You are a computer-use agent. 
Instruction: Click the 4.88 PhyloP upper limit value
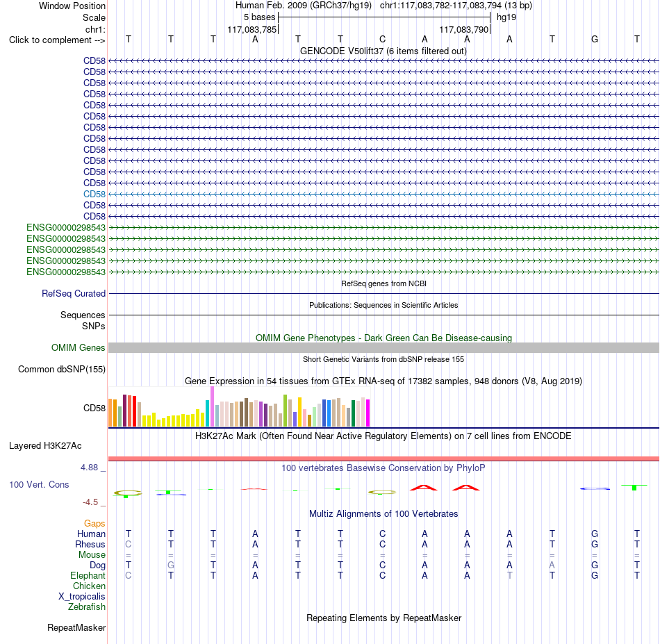click(x=89, y=468)
